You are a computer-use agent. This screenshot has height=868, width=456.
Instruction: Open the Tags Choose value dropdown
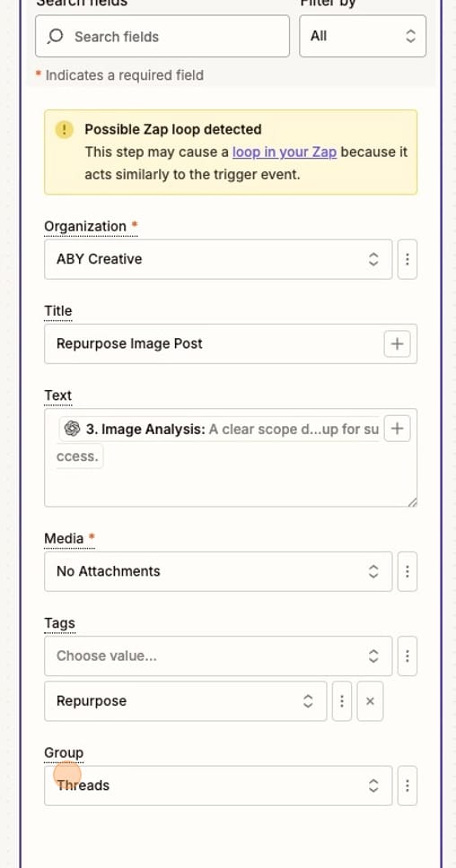[218, 656]
